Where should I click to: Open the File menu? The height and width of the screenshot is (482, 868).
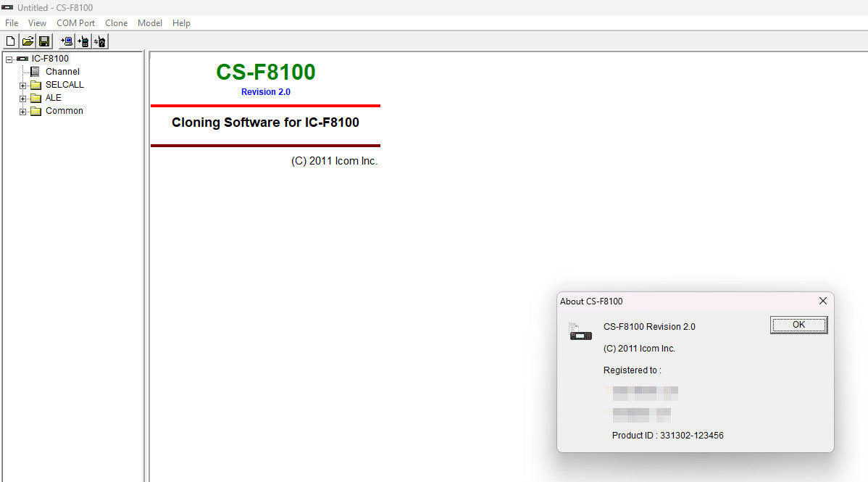tap(12, 23)
